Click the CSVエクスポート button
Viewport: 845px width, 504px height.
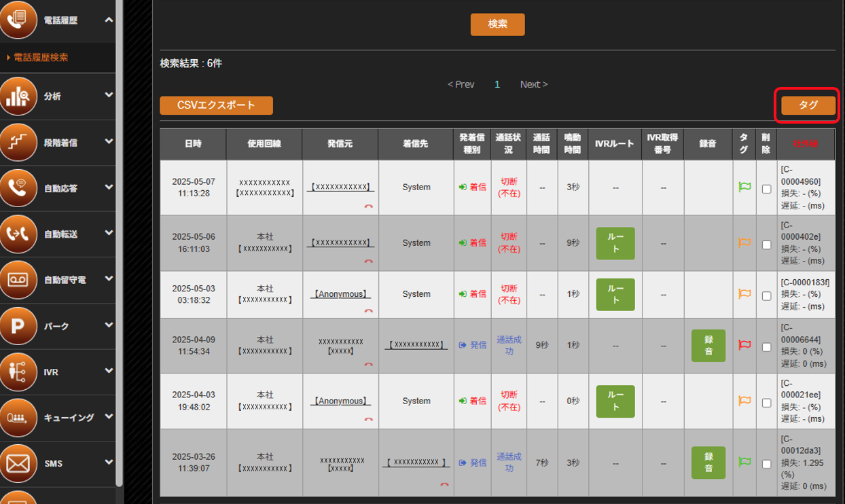click(x=216, y=105)
